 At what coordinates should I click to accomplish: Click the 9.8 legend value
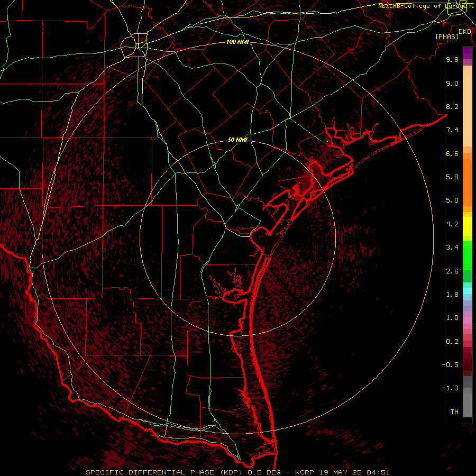point(452,59)
